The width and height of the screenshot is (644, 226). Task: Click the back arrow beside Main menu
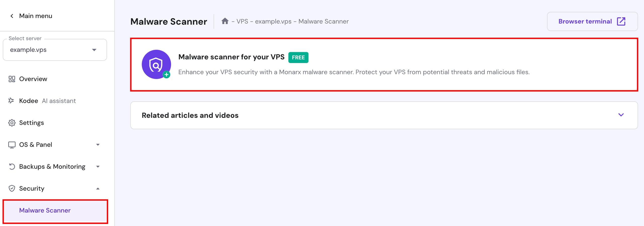click(12, 16)
